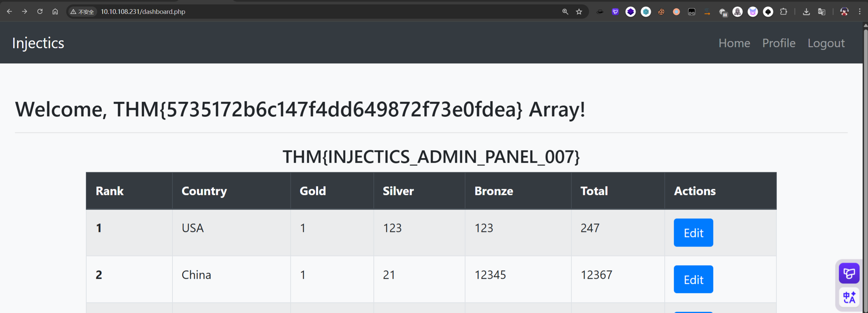Viewport: 868px width, 313px height.
Task: Open the Extensions puzzle-piece menu
Action: point(783,12)
